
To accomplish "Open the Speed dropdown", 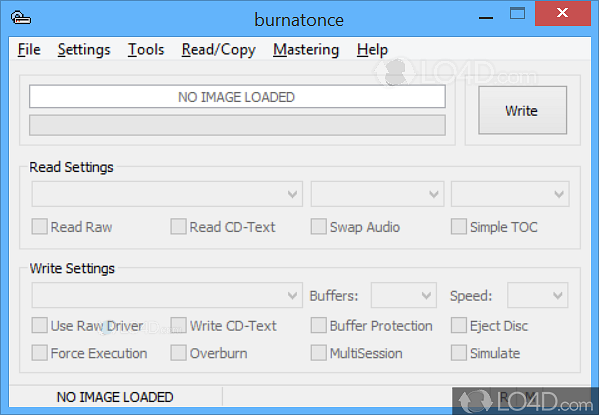I will pyautogui.click(x=537, y=295).
